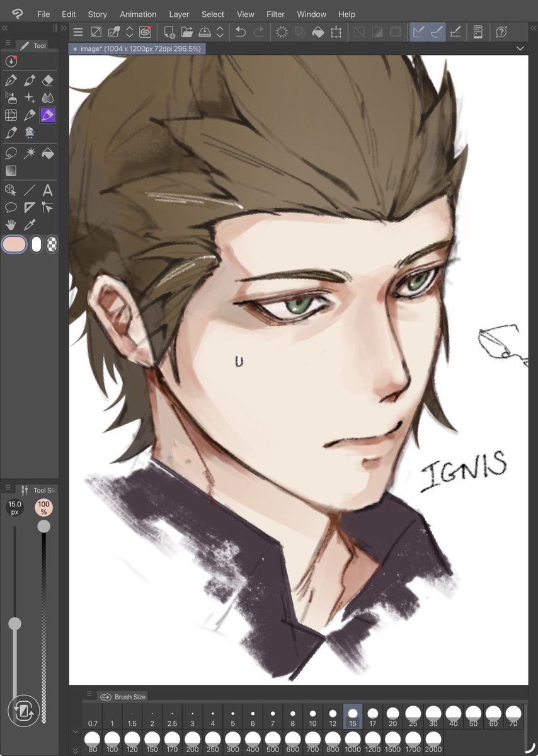Open the Brush Size palette menu icon
The width and height of the screenshot is (538, 756).
coord(89,695)
